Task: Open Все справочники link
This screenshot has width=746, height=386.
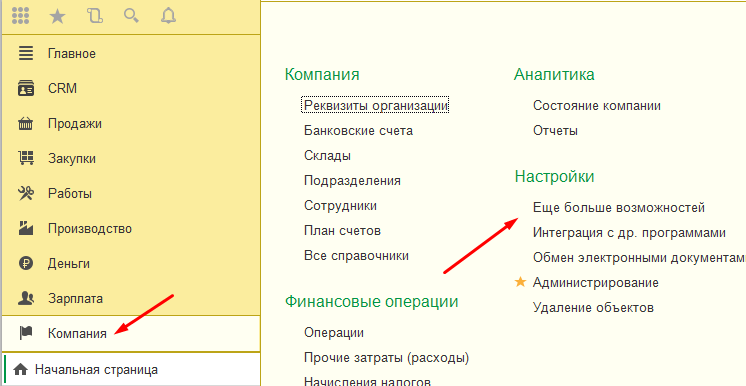Action: click(356, 256)
